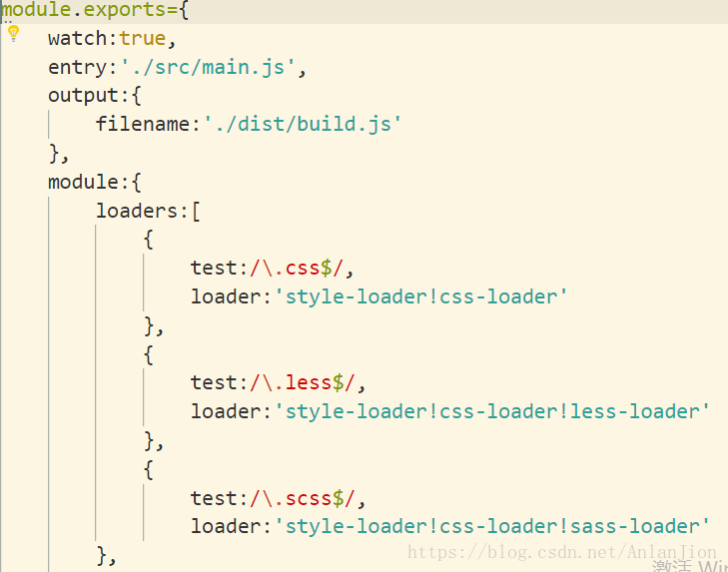Click the closing '},' after the output block
Image resolution: width=728 pixels, height=572 pixels.
click(59, 154)
